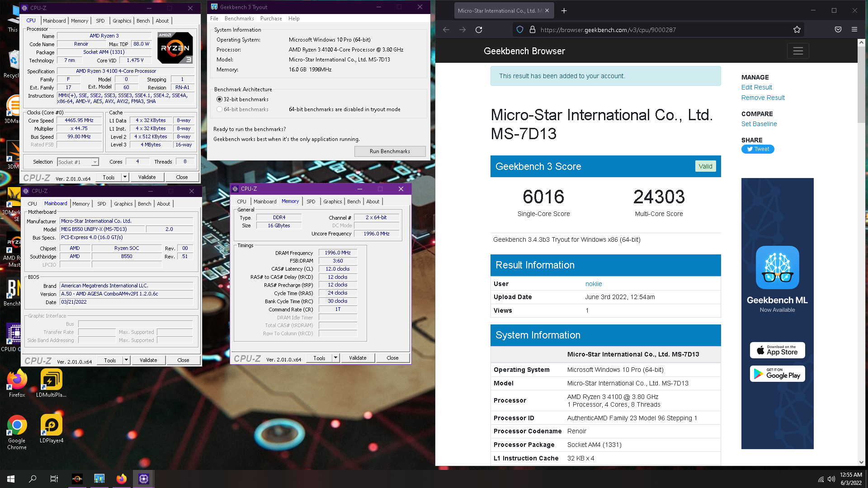
Task: Go back in Firefox
Action: pos(446,30)
